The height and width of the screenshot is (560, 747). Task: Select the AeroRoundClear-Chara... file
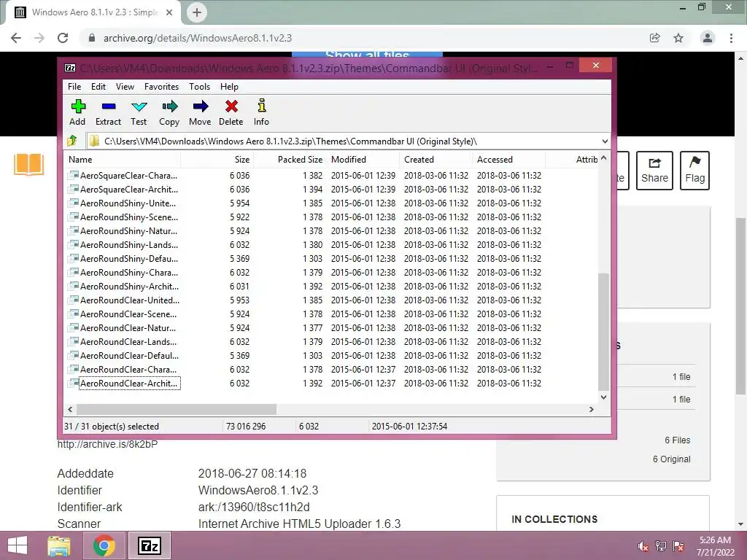(x=128, y=368)
